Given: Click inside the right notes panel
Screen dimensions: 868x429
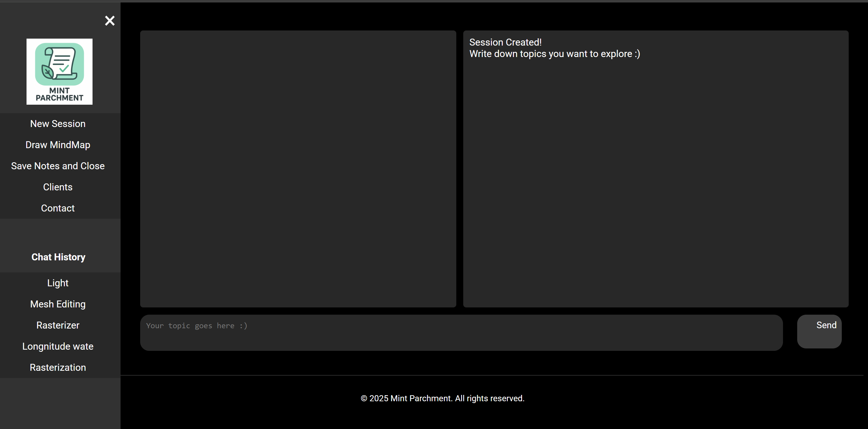Looking at the screenshot, I should pyautogui.click(x=656, y=186).
